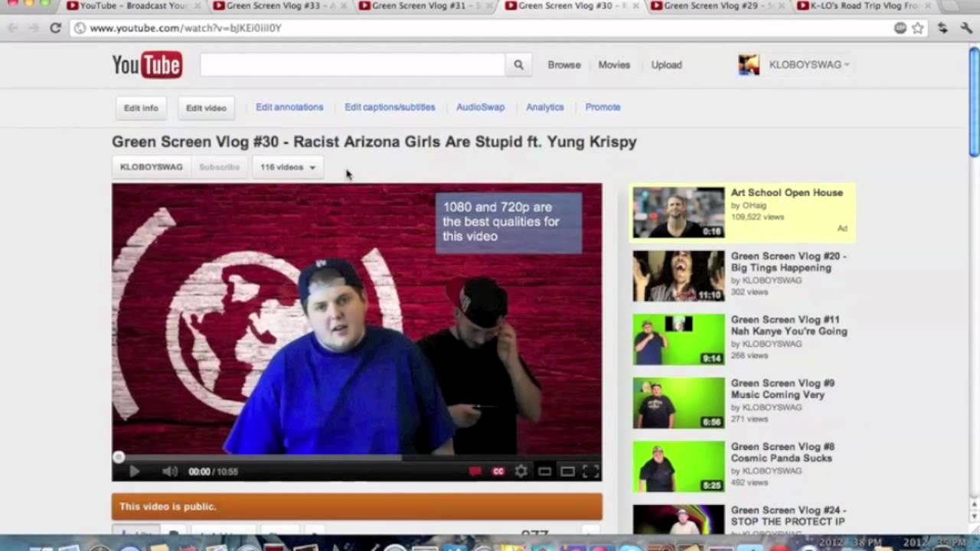The image size is (980, 551).
Task: Open Green Screen Vlog #8 thumbnail
Action: pyautogui.click(x=678, y=466)
